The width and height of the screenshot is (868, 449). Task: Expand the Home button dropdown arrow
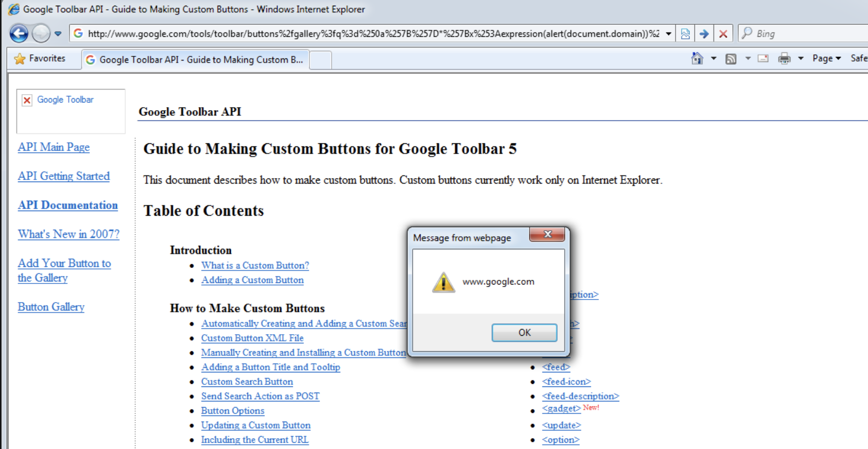[713, 58]
